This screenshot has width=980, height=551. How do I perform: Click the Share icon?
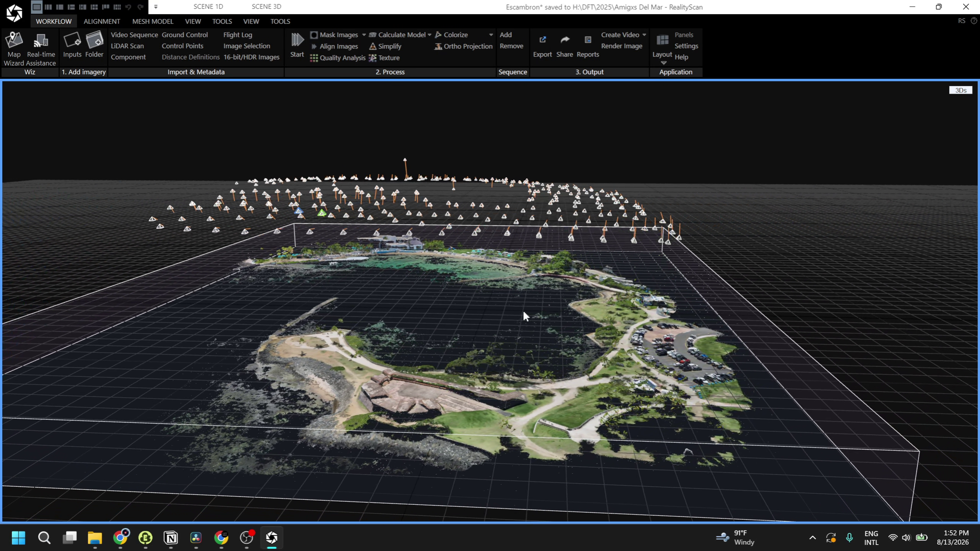pos(565,40)
